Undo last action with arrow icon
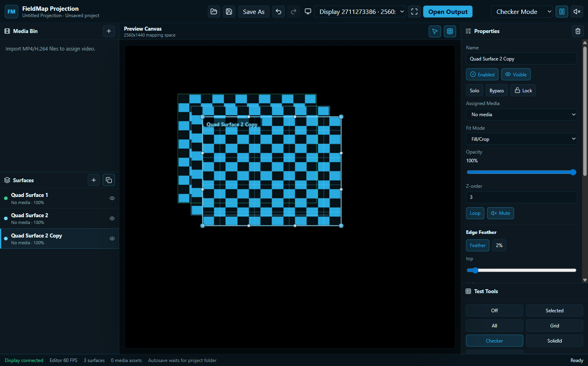The width and height of the screenshot is (588, 366). coord(279,12)
